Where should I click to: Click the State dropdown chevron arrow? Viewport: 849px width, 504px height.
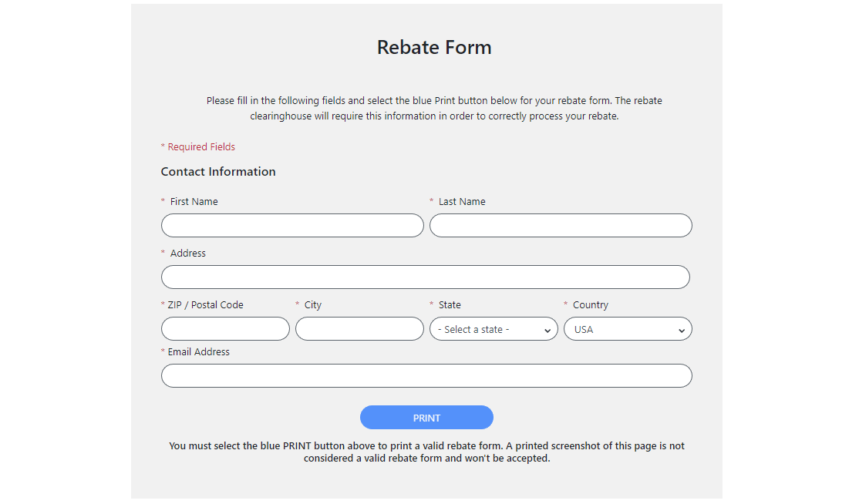tap(548, 328)
